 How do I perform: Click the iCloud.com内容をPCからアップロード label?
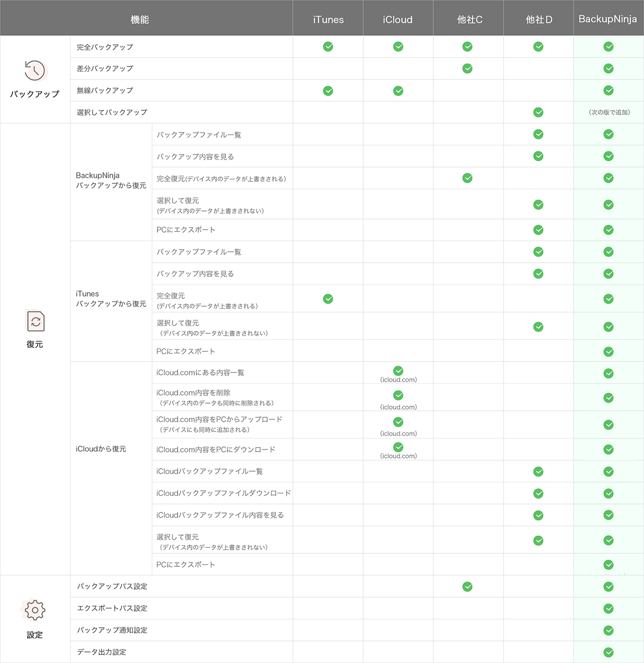click(x=219, y=419)
